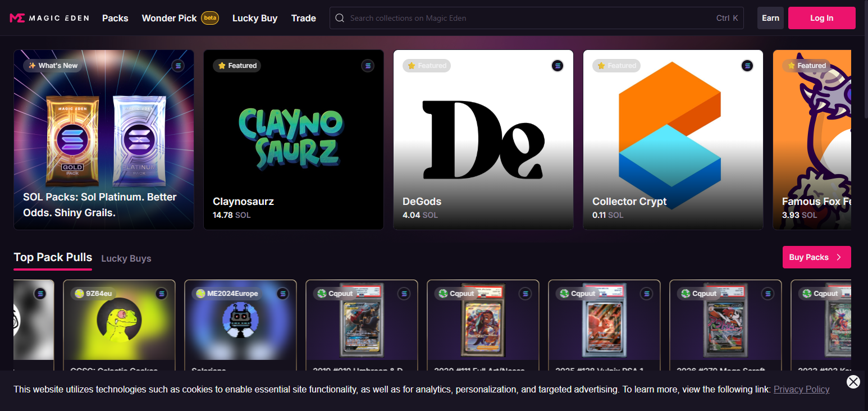Open the Vulpix PSA card thumbnail
This screenshot has width=868, height=411.
[604, 320]
